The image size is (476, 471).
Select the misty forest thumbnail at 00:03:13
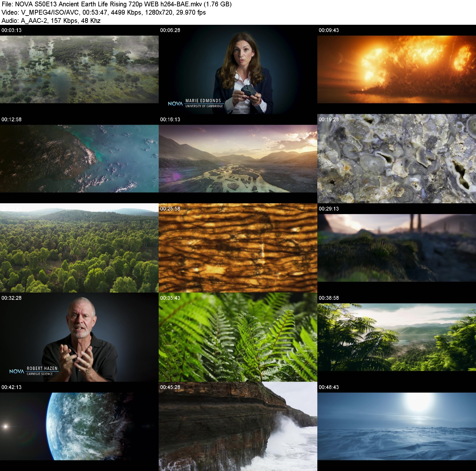coord(79,70)
